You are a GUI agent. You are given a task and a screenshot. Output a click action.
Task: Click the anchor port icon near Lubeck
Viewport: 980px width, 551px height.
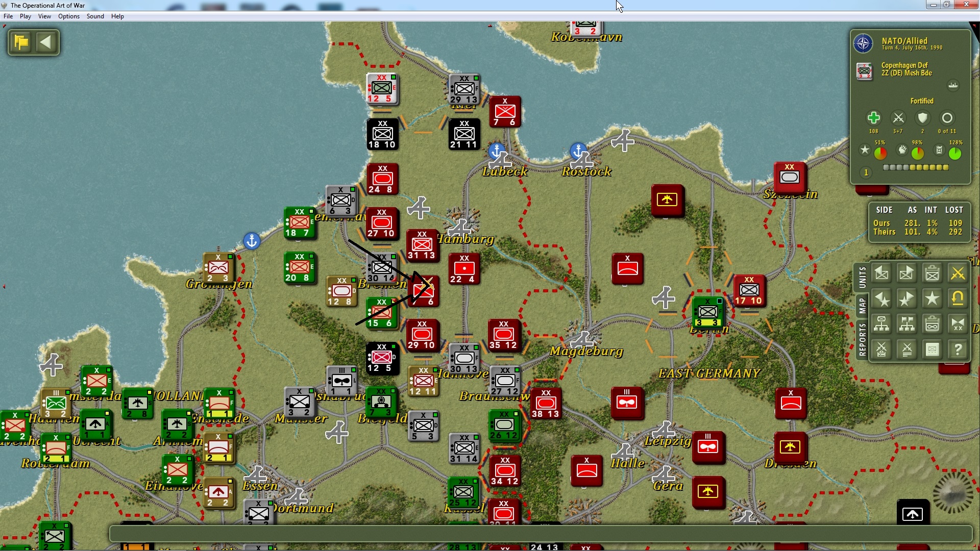pos(497,151)
